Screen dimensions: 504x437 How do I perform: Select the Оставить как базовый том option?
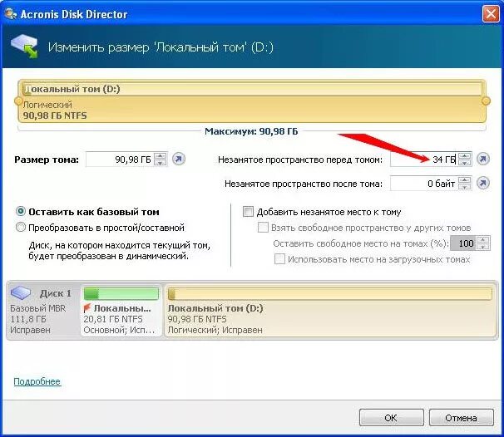[21, 212]
